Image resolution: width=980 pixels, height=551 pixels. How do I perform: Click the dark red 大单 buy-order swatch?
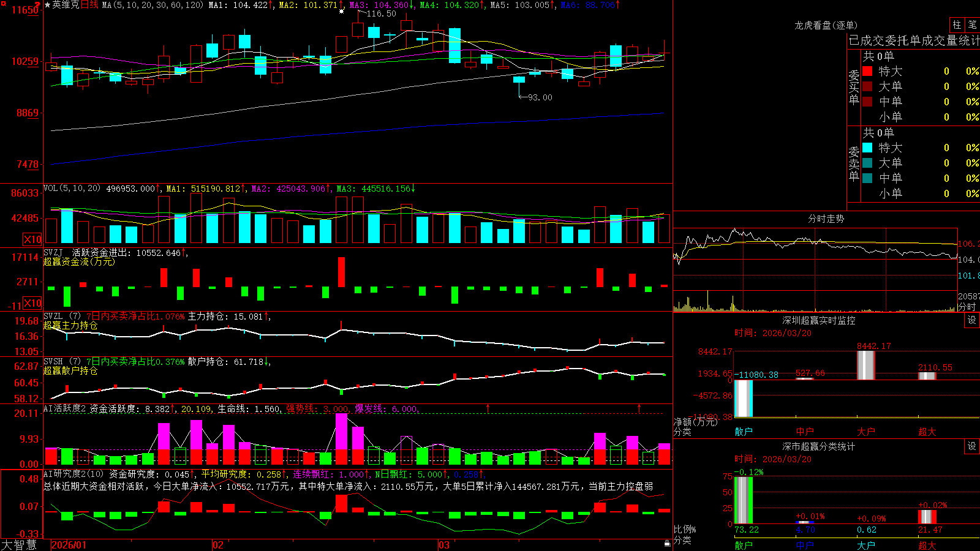click(x=867, y=86)
